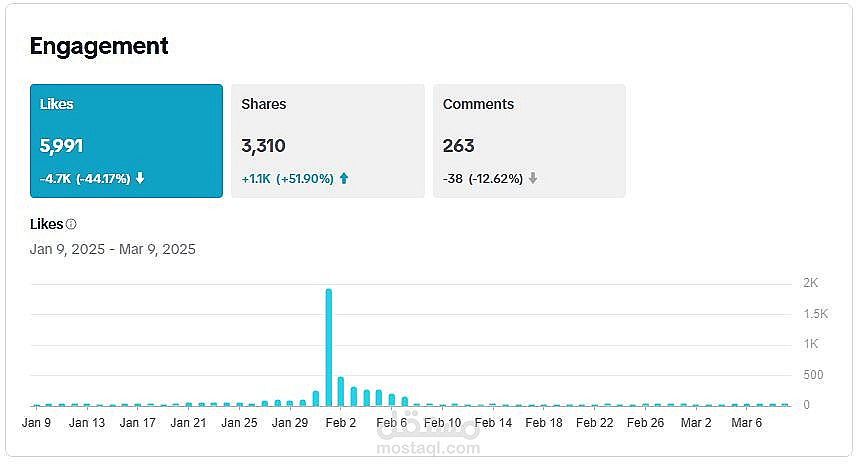
Task: Click the date range Jan 9 – Mar 9, 2025
Action: [x=113, y=249]
